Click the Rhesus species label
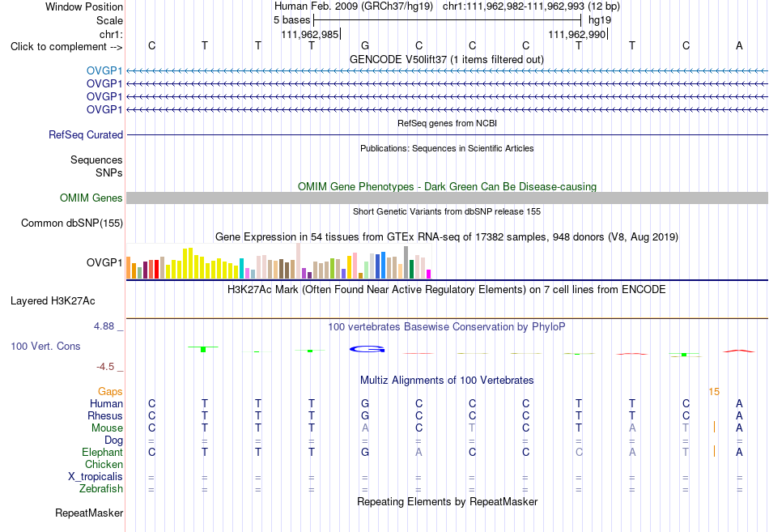This screenshot has height=532, width=769. 105,415
